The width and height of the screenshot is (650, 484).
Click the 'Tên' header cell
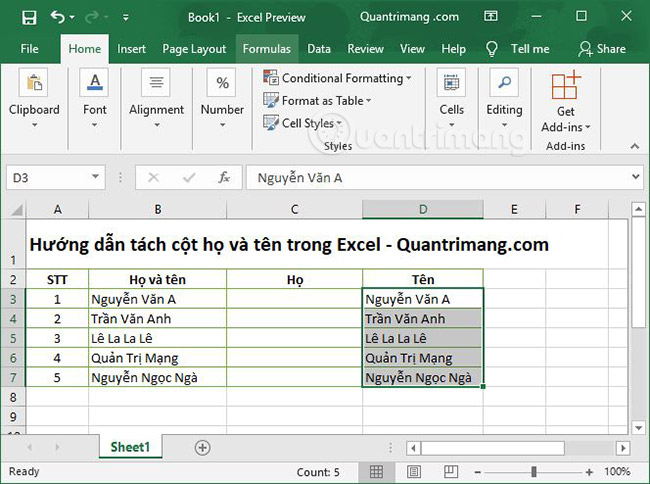pos(423,280)
